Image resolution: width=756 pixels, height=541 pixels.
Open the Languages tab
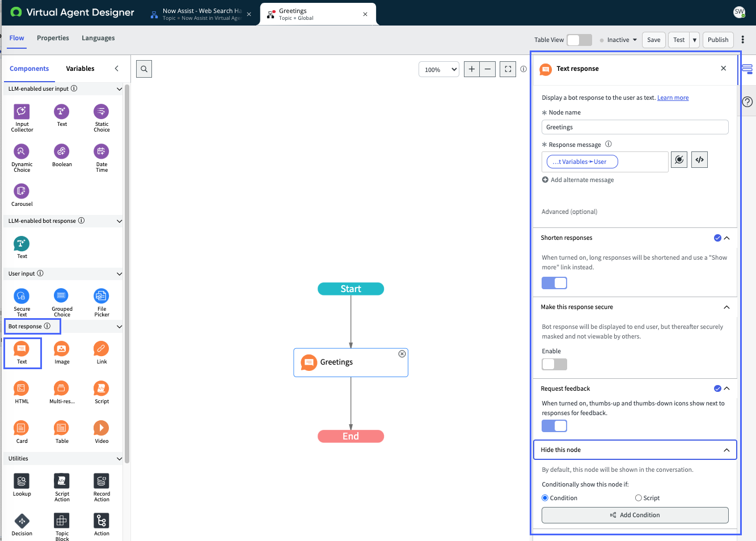tap(98, 38)
